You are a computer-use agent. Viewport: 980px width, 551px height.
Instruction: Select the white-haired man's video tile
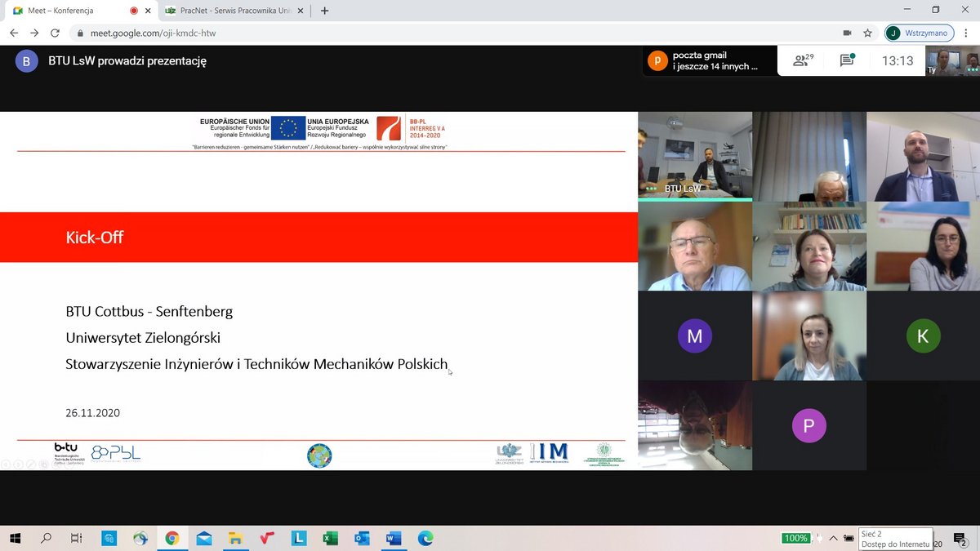coord(809,156)
